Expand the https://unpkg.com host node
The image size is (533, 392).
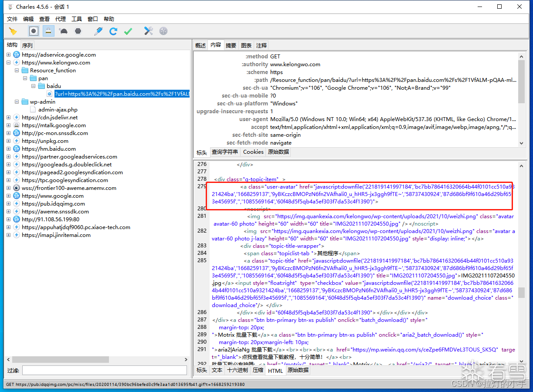pyautogui.click(x=9, y=141)
